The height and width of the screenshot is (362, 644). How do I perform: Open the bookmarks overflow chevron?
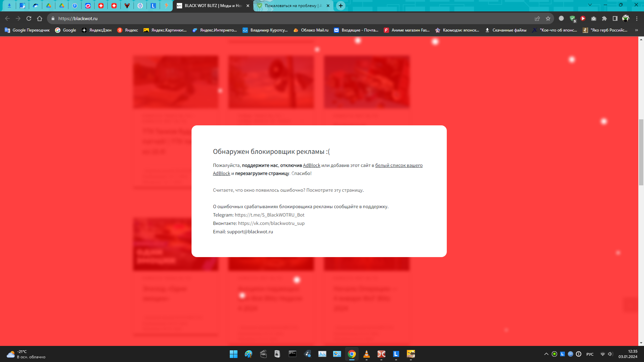(637, 30)
